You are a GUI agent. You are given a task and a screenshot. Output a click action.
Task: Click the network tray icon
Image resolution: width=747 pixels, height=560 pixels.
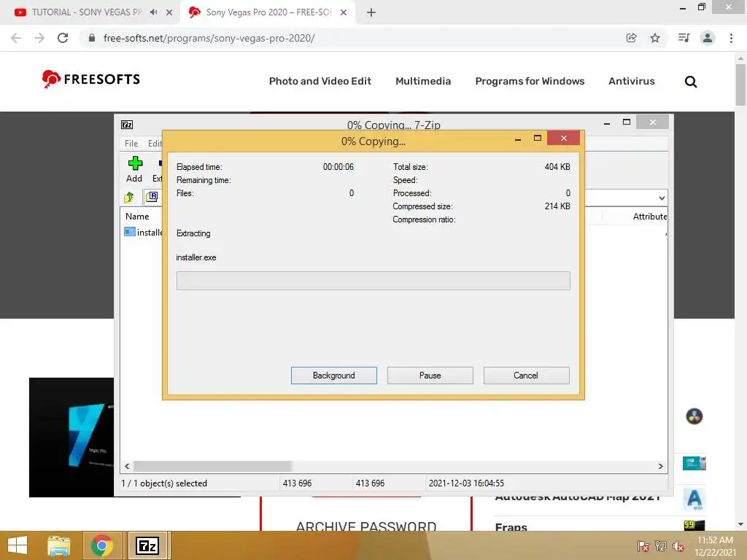(x=661, y=546)
